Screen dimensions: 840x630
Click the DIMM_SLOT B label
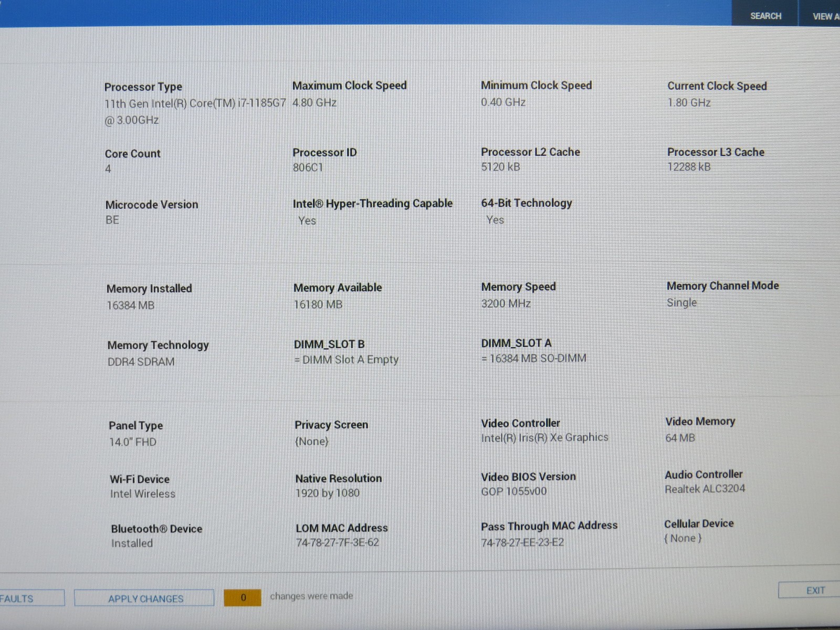pos(329,344)
